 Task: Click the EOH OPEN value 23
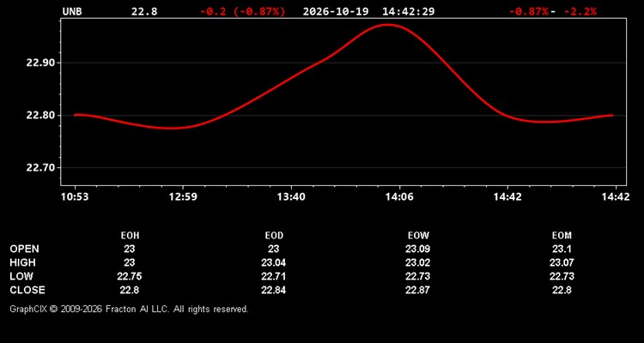coord(130,249)
